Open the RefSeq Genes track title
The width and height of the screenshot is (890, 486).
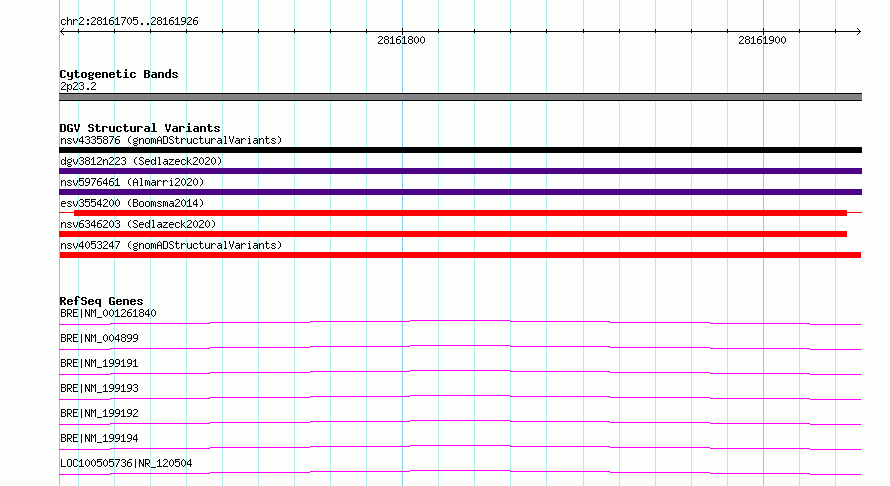click(101, 301)
